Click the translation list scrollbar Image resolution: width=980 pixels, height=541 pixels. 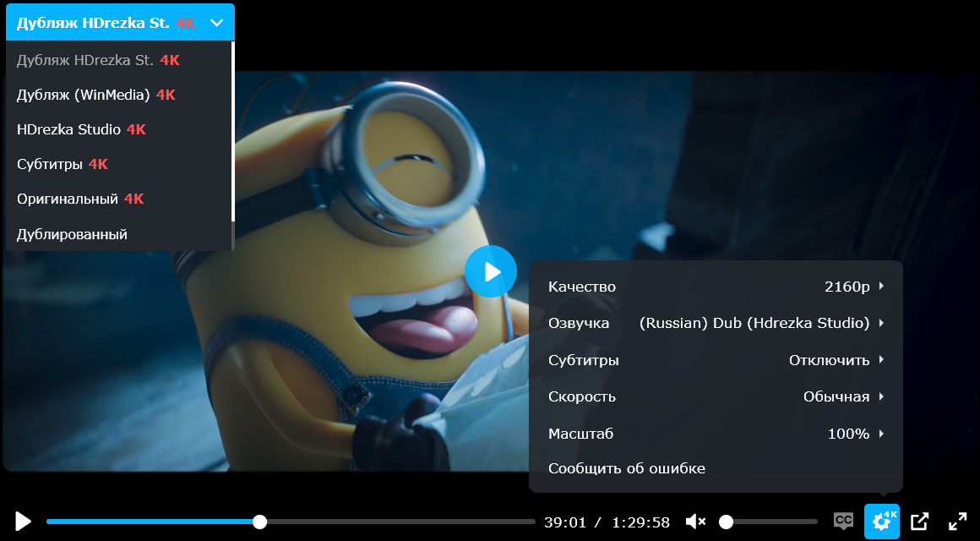pos(233,131)
